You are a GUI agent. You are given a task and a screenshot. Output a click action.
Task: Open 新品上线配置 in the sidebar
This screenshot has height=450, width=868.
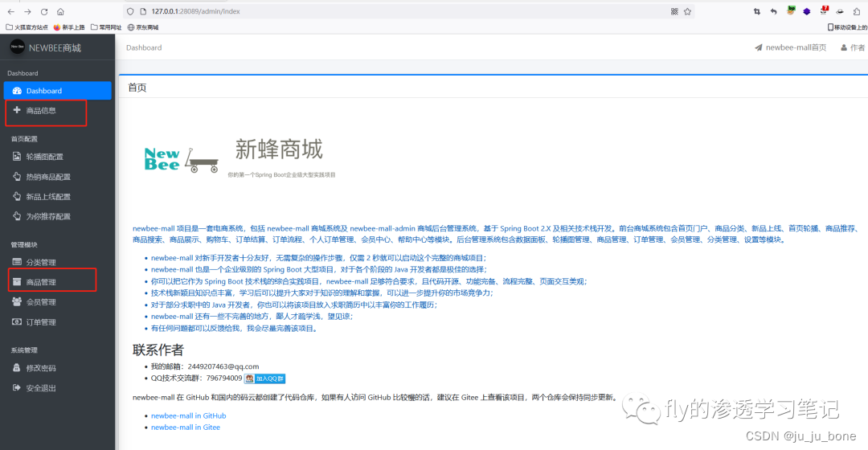click(48, 197)
